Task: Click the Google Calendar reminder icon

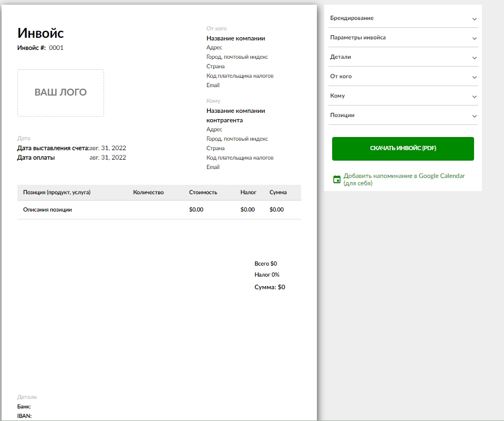Action: [337, 180]
